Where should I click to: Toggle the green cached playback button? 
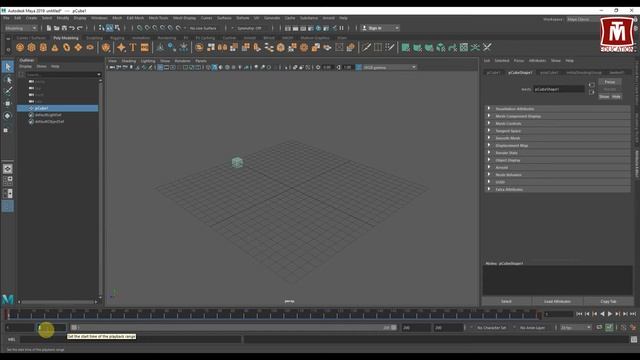coord(609,327)
